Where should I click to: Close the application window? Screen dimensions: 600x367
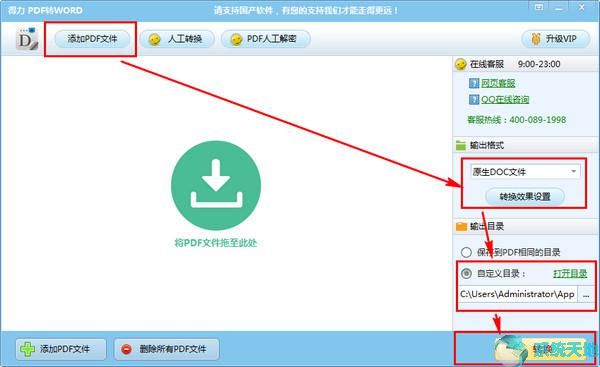(582, 7)
